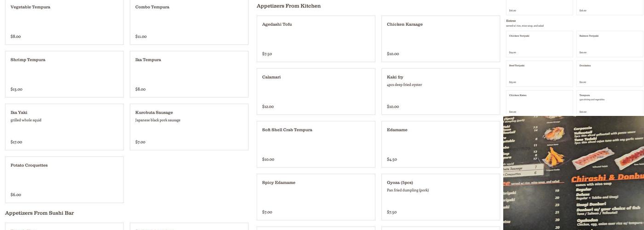Click the Ika Tempura menu card
Image resolution: width=644 pixels, height=230 pixels.
(x=189, y=74)
